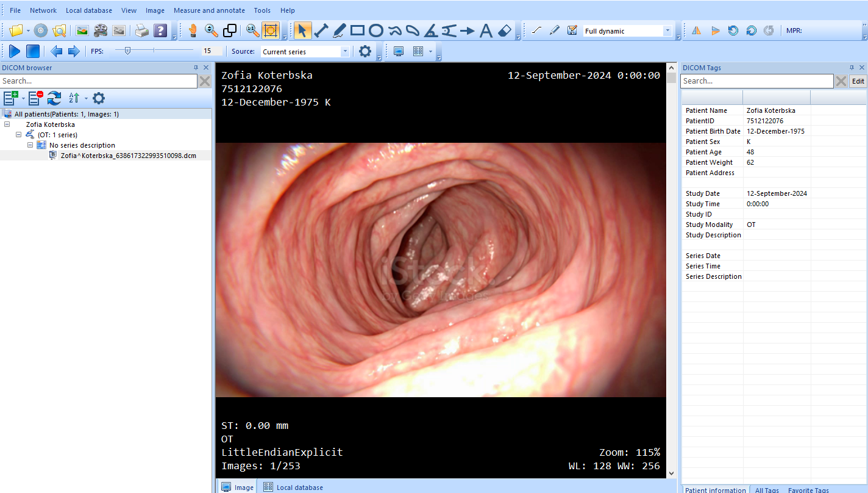The width and height of the screenshot is (868, 493).
Task: Flip image horizontally with mirror icon
Action: click(x=696, y=31)
